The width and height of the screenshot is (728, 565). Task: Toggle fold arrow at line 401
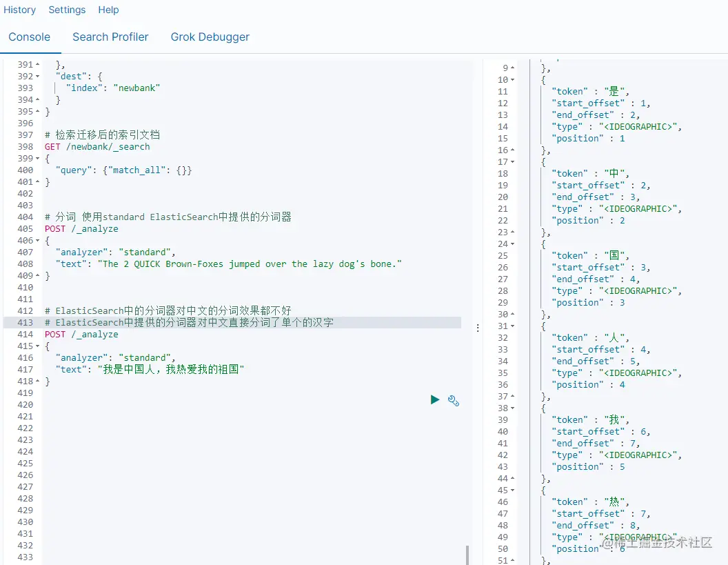[x=38, y=181]
